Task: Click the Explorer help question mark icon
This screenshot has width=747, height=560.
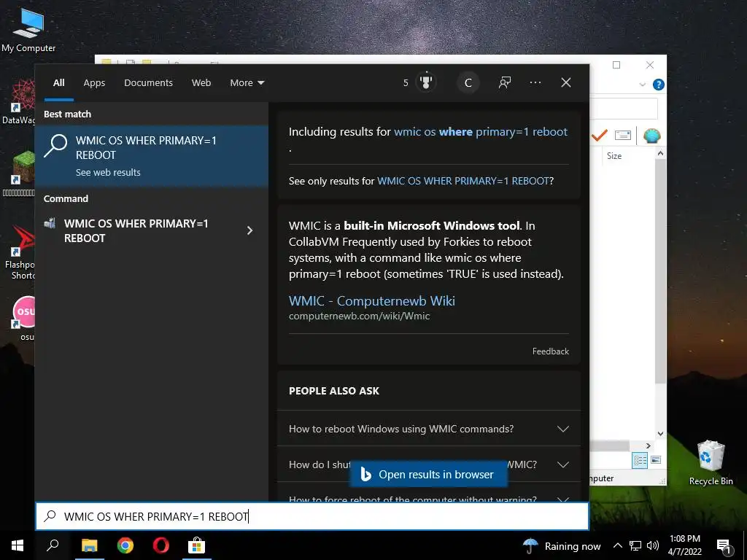Action: pyautogui.click(x=659, y=85)
